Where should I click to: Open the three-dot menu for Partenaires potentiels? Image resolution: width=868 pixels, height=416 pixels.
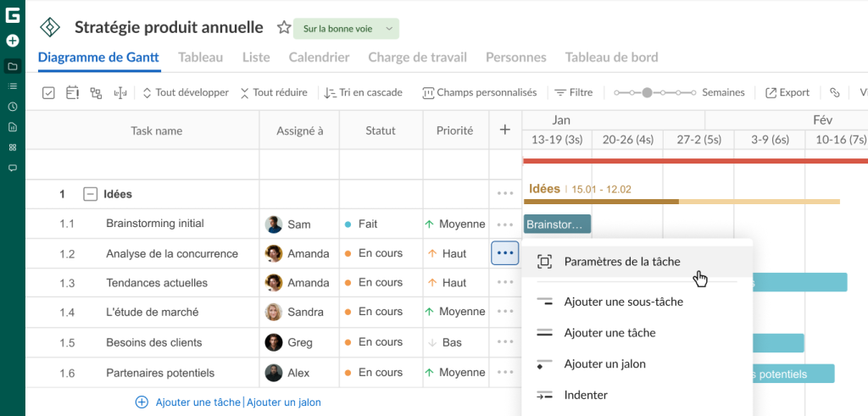[505, 372]
